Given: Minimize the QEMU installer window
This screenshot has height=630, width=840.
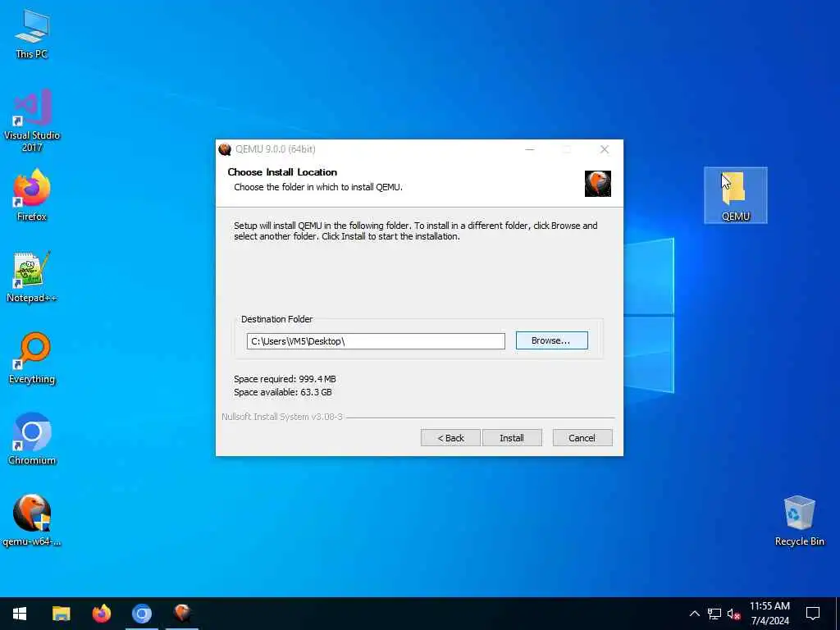Looking at the screenshot, I should [530, 149].
